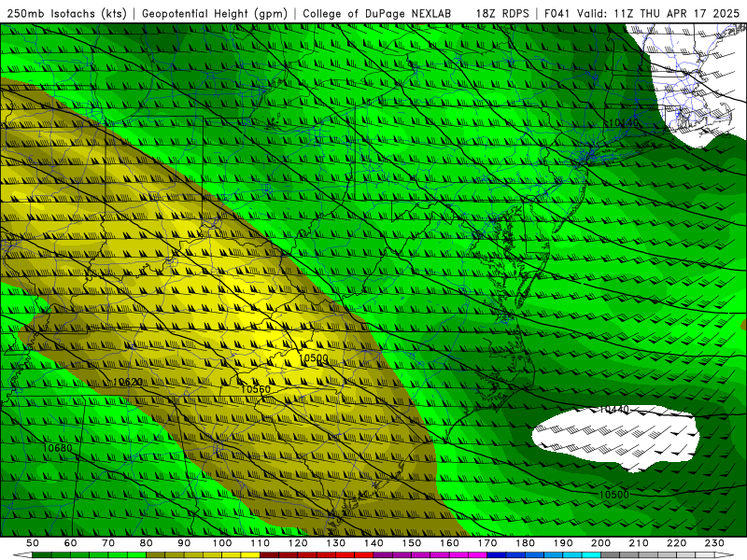This screenshot has height=560, width=747.
Task: Click the 10680 height contour label
Action: coord(57,448)
